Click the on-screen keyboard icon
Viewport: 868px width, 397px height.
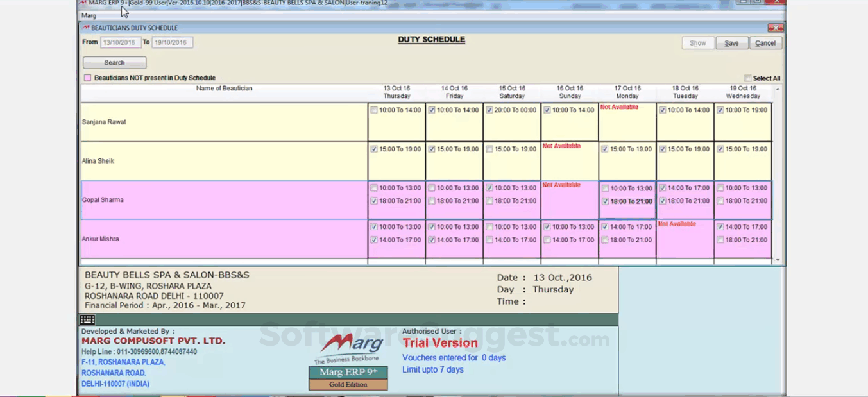88,319
